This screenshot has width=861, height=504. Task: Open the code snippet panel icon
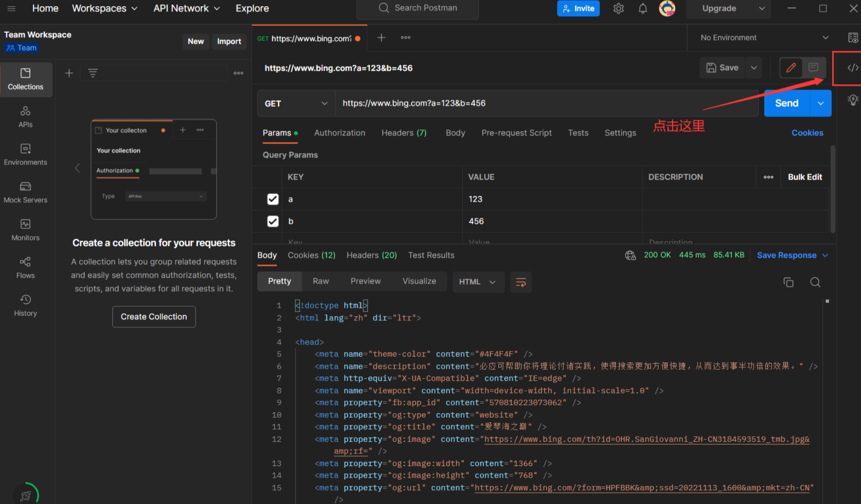(x=853, y=68)
